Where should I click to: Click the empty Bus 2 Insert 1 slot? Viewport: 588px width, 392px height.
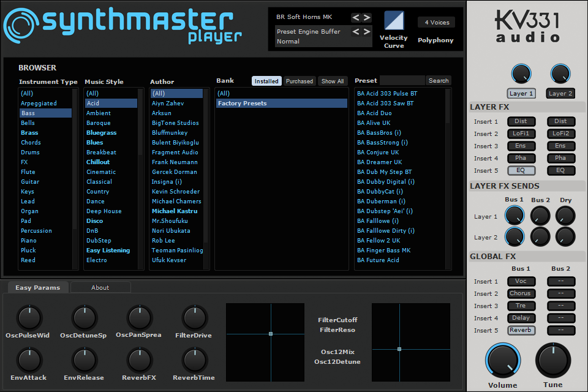[560, 281]
